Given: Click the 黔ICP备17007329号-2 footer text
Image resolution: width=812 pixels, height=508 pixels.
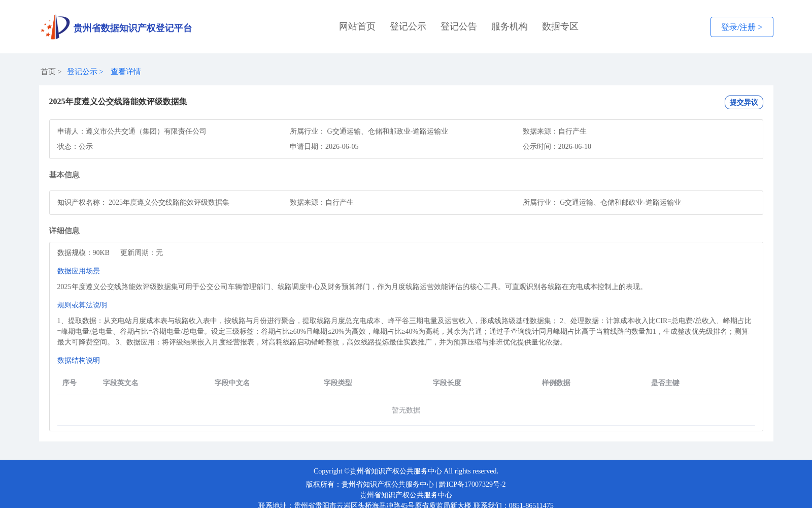Looking at the screenshot, I should [x=472, y=484].
